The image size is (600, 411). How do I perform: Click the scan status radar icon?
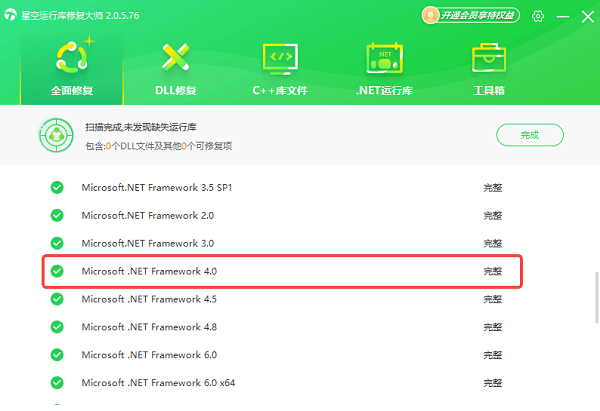56,135
